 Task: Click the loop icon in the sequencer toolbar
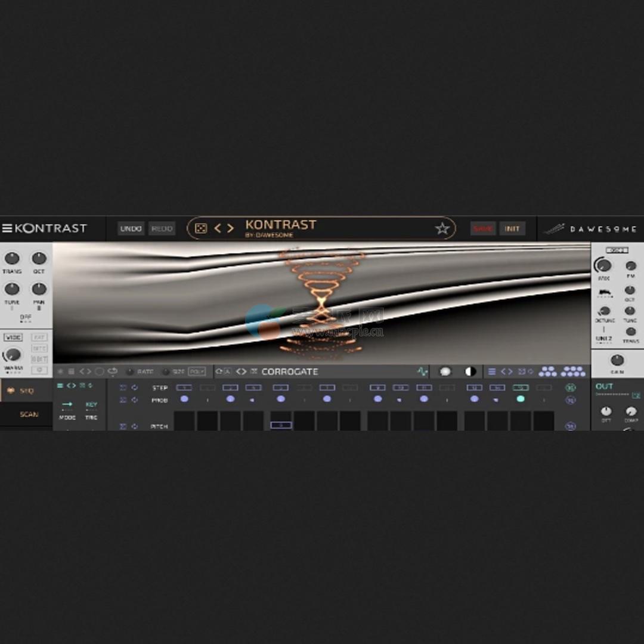click(112, 371)
